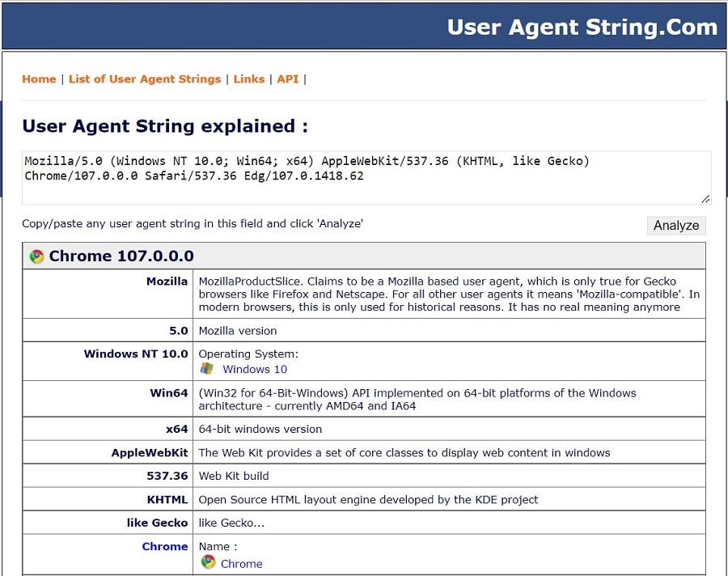Click the MozillaProductSlice description text

[x=449, y=294]
